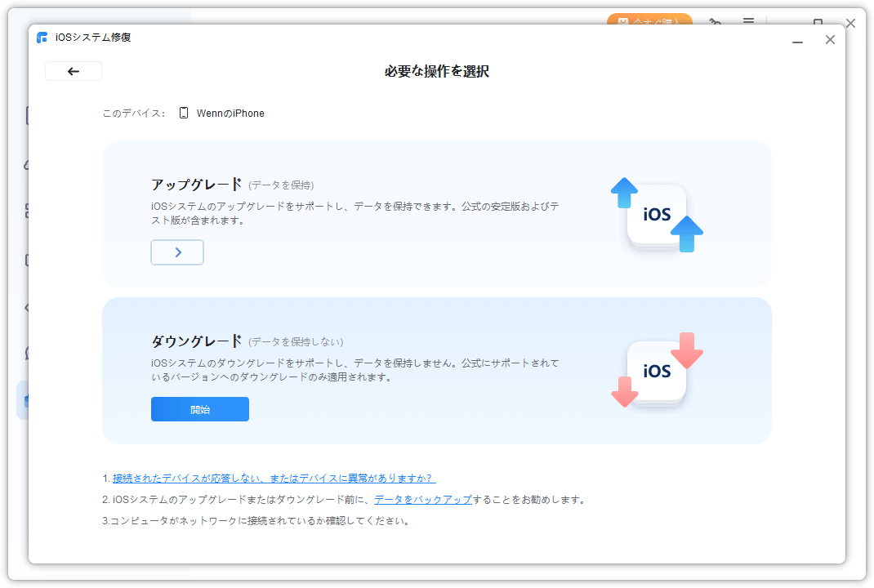874x588 pixels.
Task: Select the ダウングレード heading
Action: (x=197, y=341)
